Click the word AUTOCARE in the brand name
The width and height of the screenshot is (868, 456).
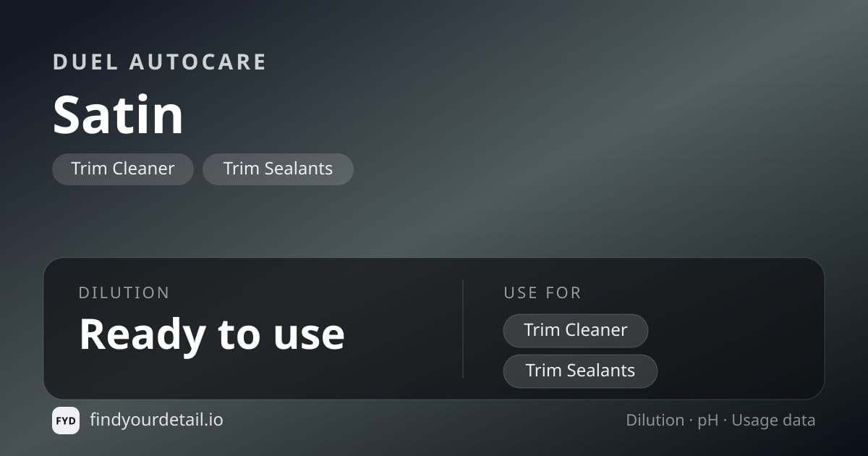(x=198, y=62)
